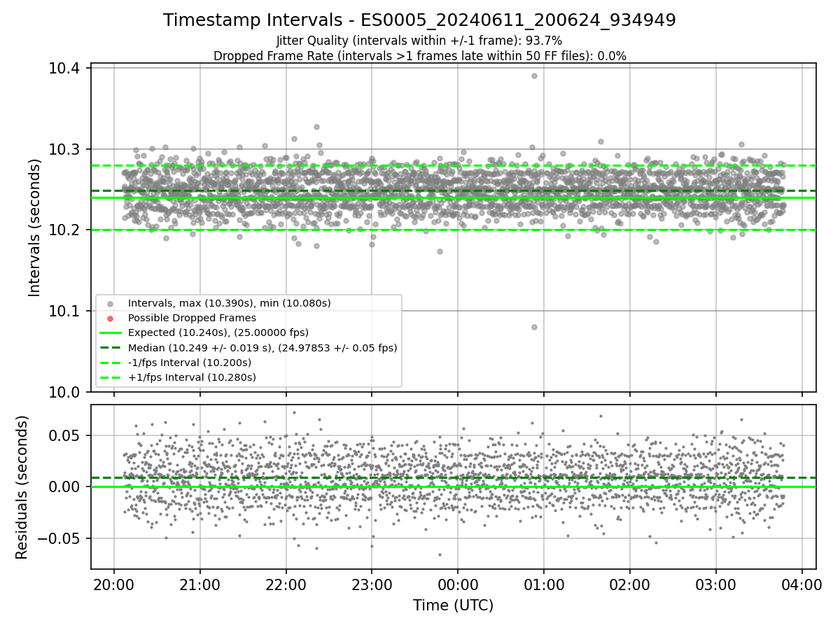Click the legend entry 'Possible Dropped Frames'
This screenshot has width=840, height=630.
[x=192, y=318]
